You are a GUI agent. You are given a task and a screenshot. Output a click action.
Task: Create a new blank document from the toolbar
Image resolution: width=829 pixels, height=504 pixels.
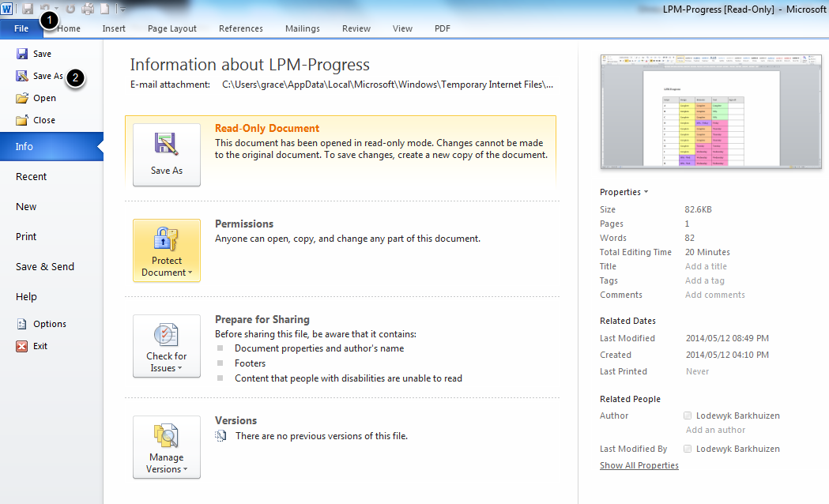[x=104, y=7]
